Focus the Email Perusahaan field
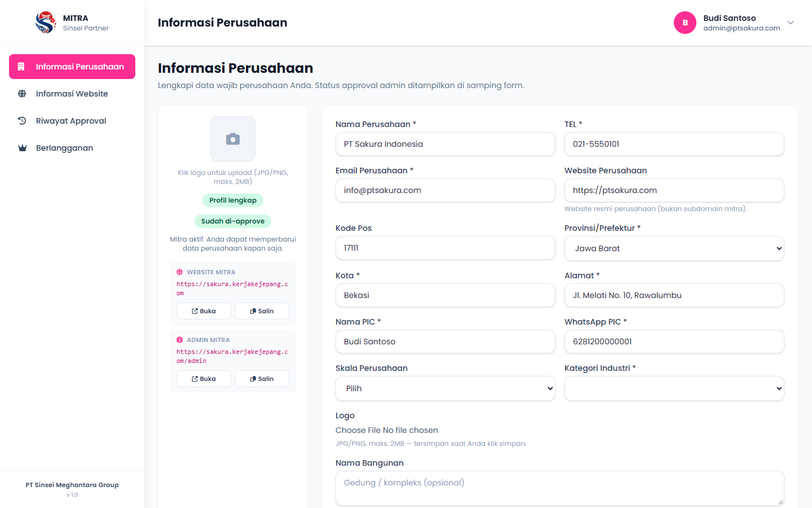The image size is (812, 508). click(x=445, y=190)
